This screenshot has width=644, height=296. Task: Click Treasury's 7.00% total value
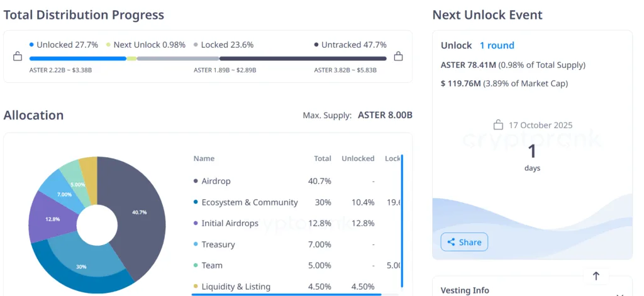[319, 244]
